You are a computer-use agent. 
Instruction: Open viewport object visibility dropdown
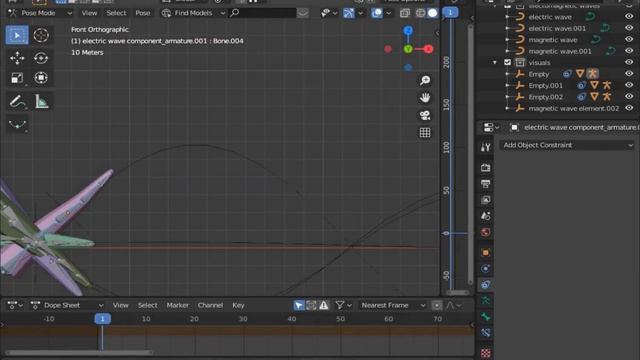[329, 13]
